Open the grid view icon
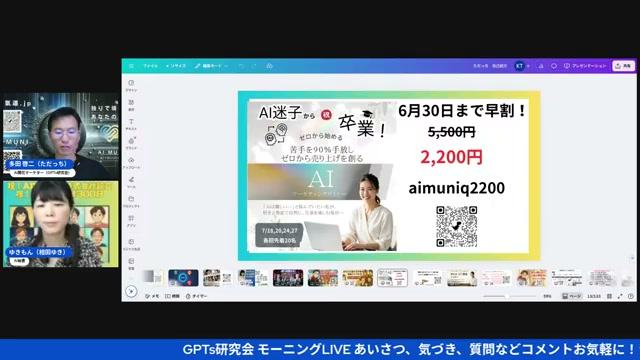 tap(609, 296)
